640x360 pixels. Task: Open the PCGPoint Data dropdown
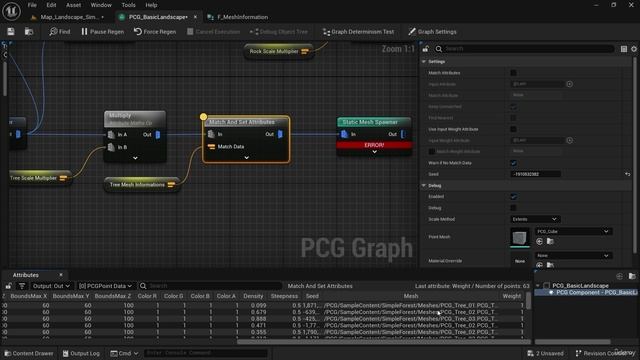pyautogui.click(x=105, y=286)
